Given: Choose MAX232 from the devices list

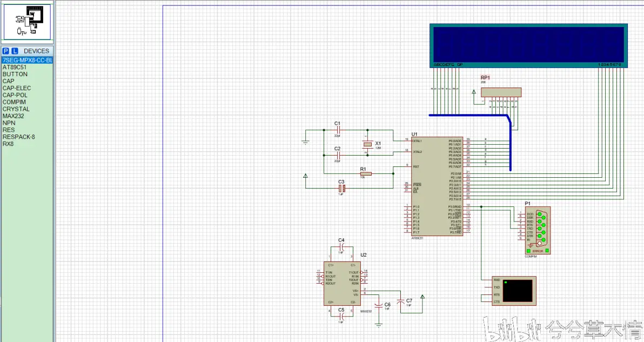Looking at the screenshot, I should tap(14, 116).
